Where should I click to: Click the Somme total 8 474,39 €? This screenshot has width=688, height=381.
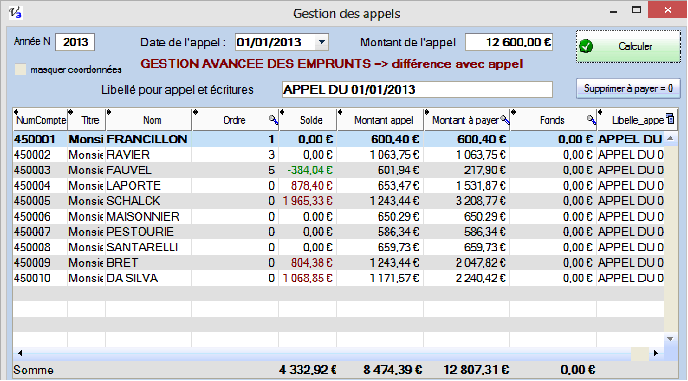393,370
